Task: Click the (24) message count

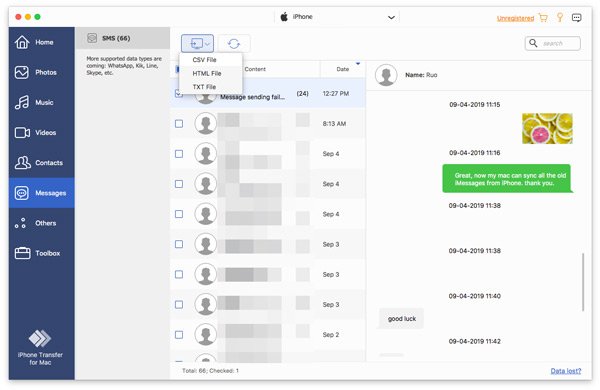Action: pyautogui.click(x=302, y=93)
